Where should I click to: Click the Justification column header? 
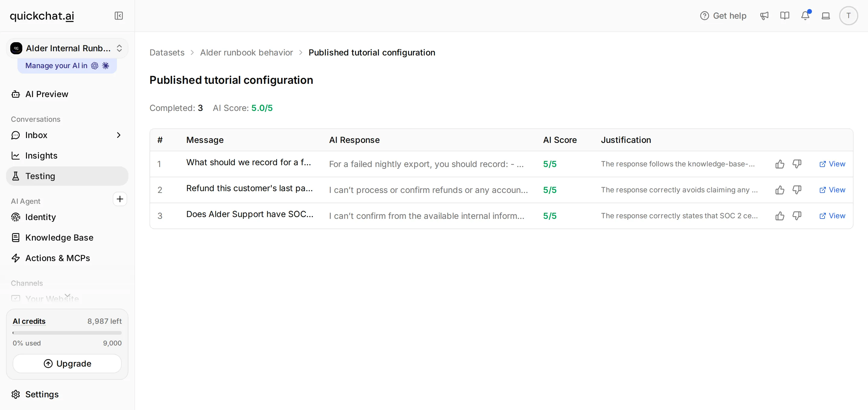pyautogui.click(x=626, y=140)
